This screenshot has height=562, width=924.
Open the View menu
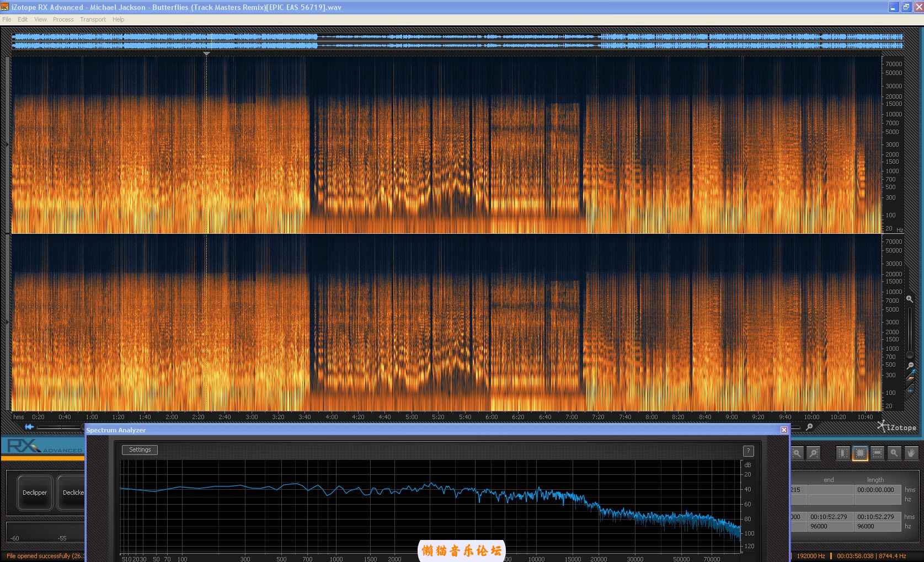click(40, 19)
